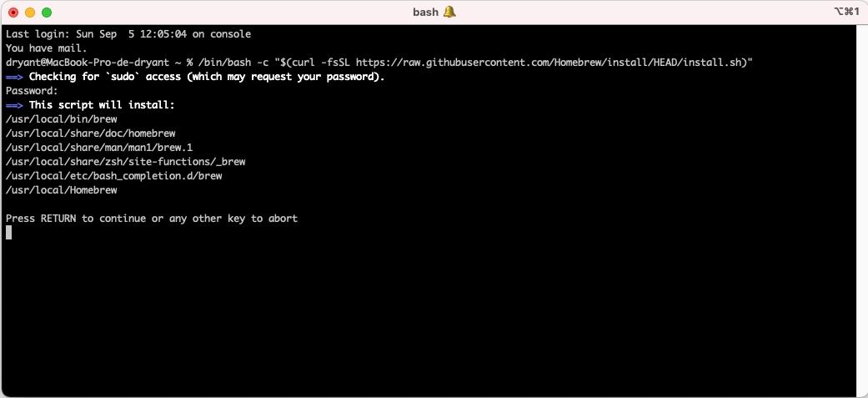This screenshot has width=868, height=398.
Task: Minimize the terminal with the yellow button
Action: (x=30, y=13)
